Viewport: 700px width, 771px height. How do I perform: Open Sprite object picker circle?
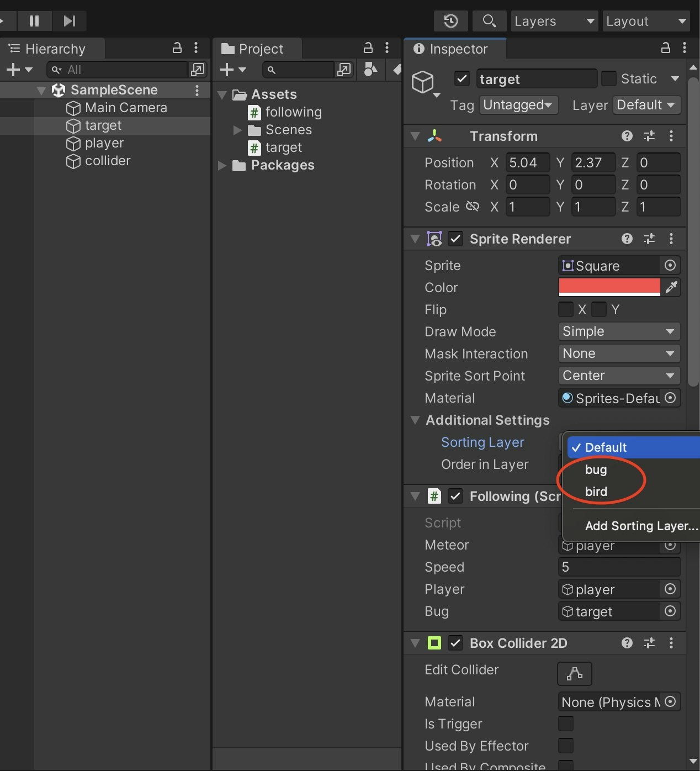[x=670, y=265]
